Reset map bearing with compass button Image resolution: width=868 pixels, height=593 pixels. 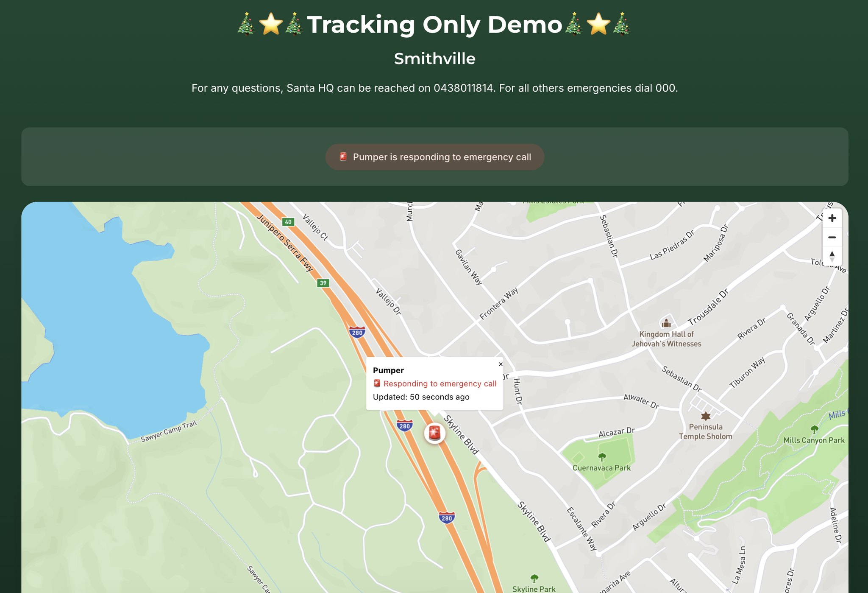[x=832, y=256]
